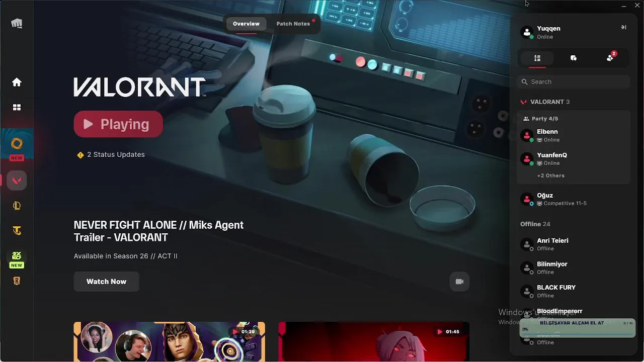
Task: Click the red Playing button
Action: (118, 124)
